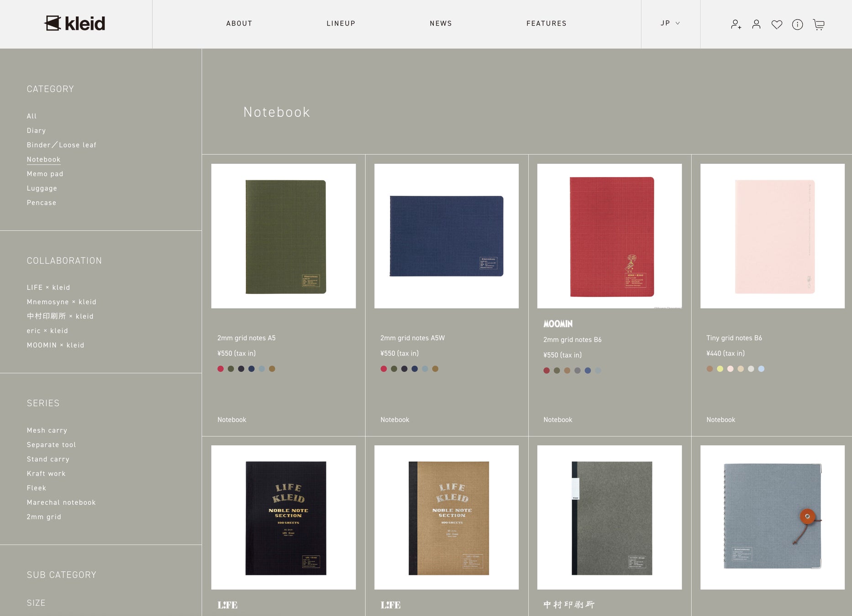Select the Pencase category

(x=42, y=203)
